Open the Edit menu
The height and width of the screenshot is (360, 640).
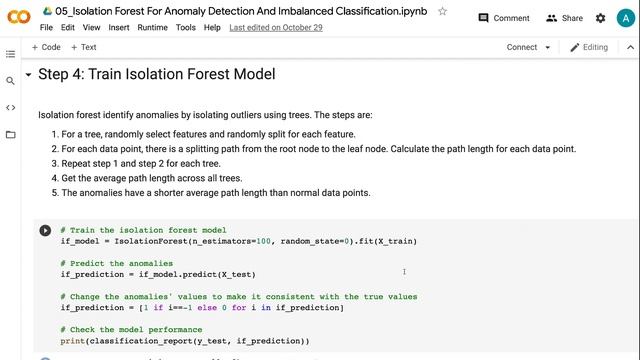tap(68, 27)
